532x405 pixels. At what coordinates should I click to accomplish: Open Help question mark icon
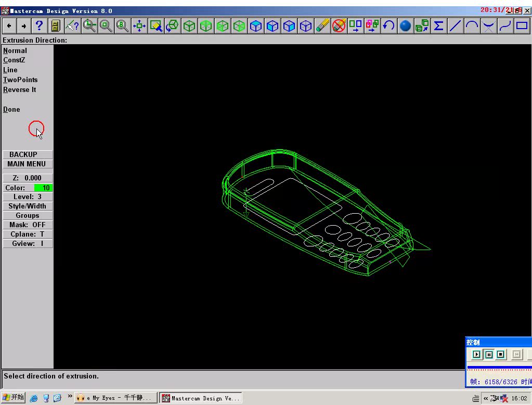[x=40, y=26]
